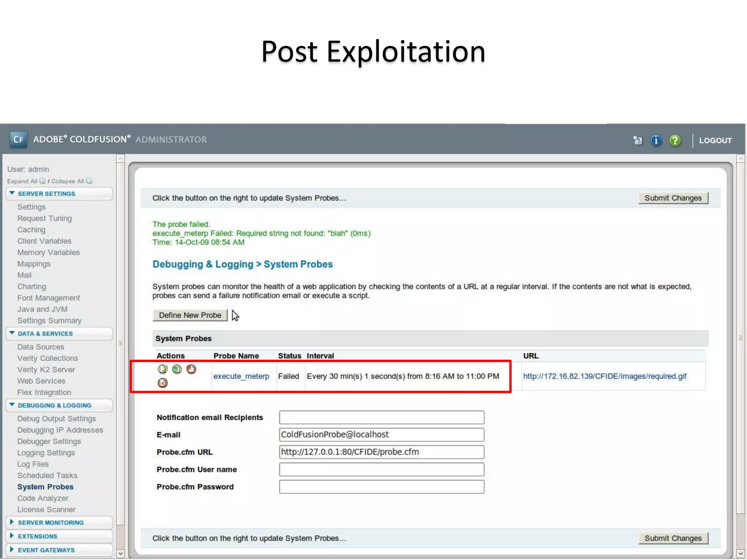
Task: Click Probe.cfm Password field
Action: [x=382, y=487]
